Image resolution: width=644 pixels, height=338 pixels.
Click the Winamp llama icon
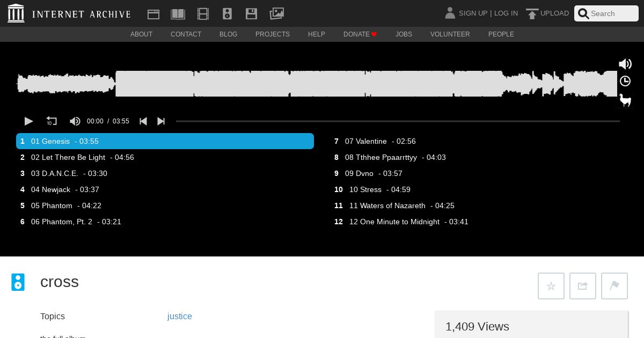pos(625,100)
